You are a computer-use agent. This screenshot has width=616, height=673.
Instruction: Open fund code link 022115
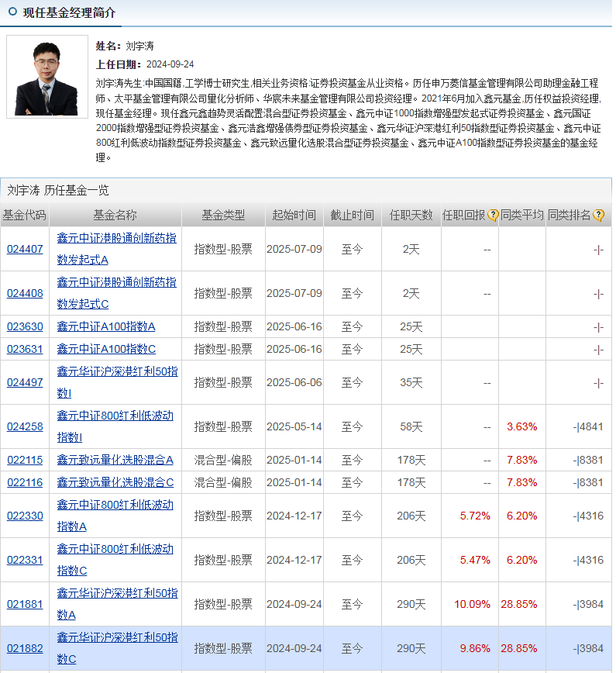[x=25, y=460]
